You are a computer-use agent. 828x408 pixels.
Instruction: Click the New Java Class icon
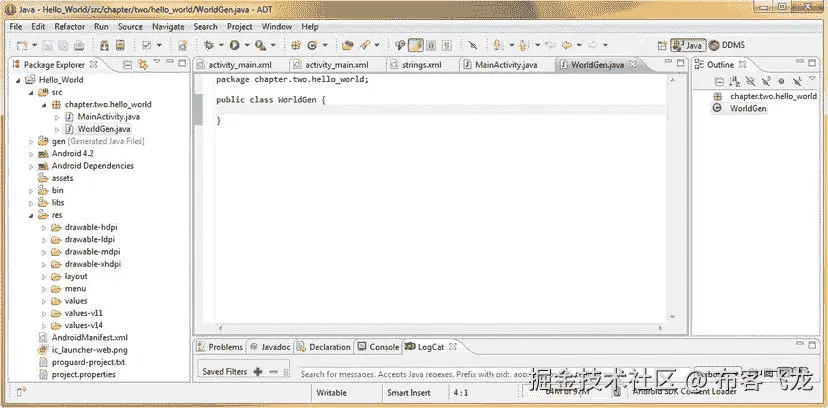312,45
